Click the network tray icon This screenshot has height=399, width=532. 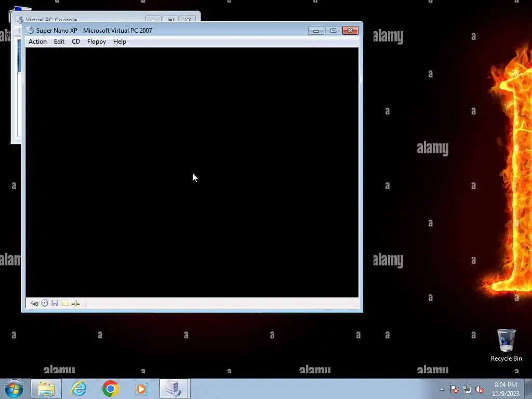[x=467, y=390]
